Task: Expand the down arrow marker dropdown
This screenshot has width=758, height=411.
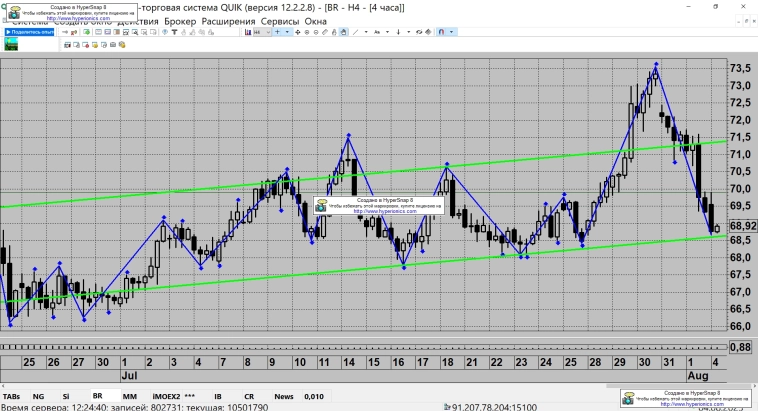Action: click(408, 32)
